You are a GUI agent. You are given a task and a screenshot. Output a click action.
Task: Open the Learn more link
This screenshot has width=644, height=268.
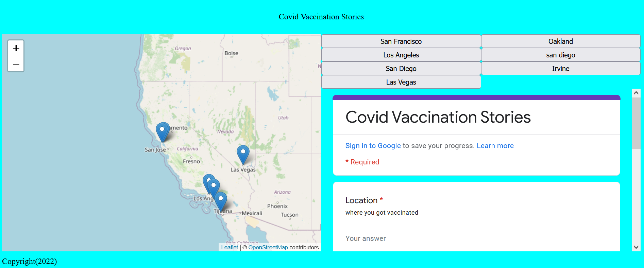pyautogui.click(x=495, y=146)
